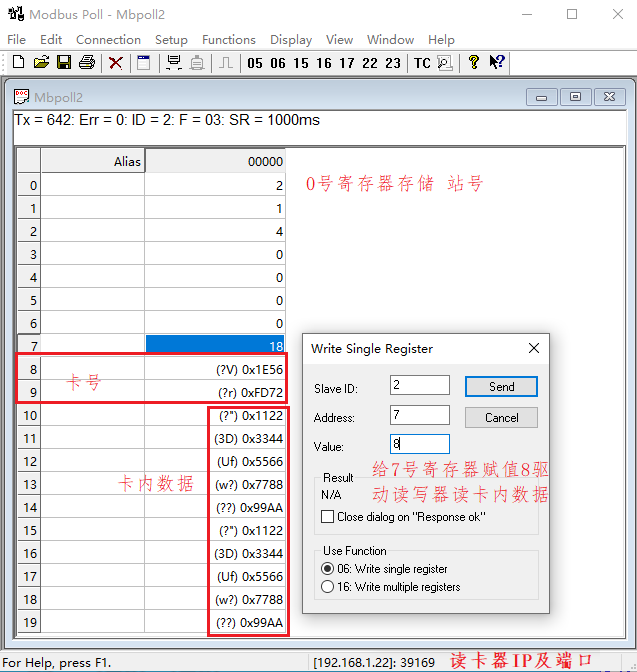Open the Connection menu
637x672 pixels.
click(108, 40)
